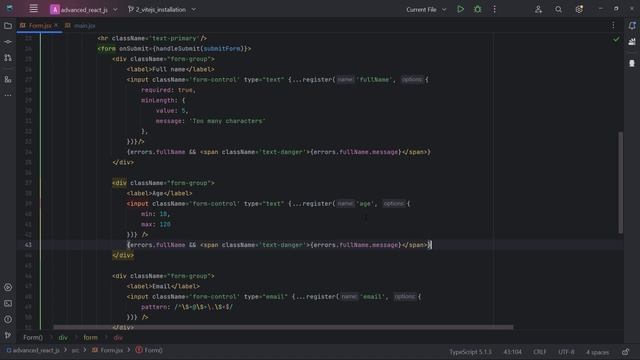640x360 pixels.
Task: Open Search Everywhere magnifier
Action: tap(558, 9)
